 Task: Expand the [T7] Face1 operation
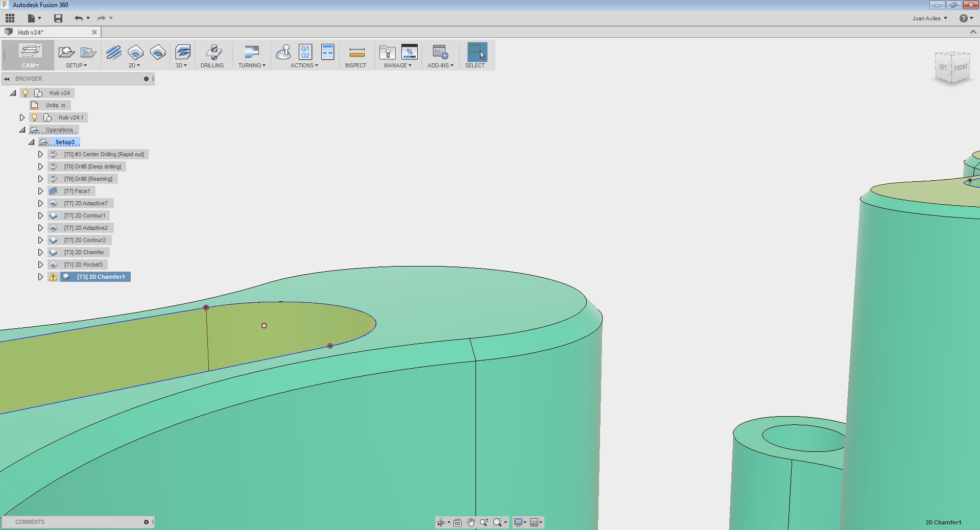click(41, 191)
